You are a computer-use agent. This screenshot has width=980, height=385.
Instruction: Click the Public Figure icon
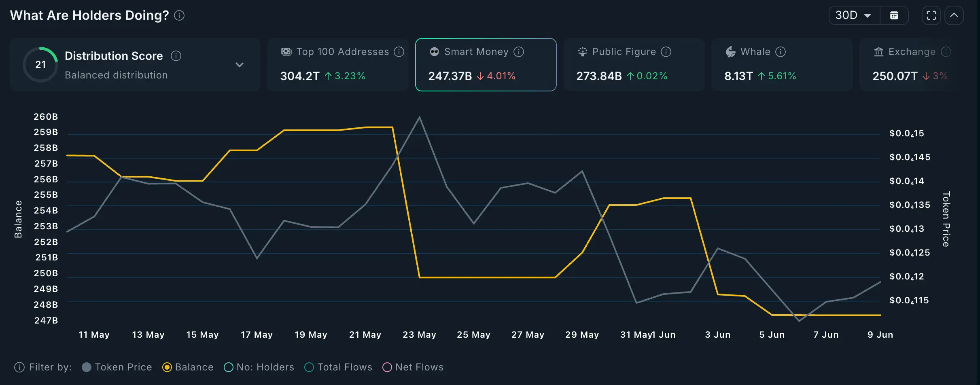(582, 52)
